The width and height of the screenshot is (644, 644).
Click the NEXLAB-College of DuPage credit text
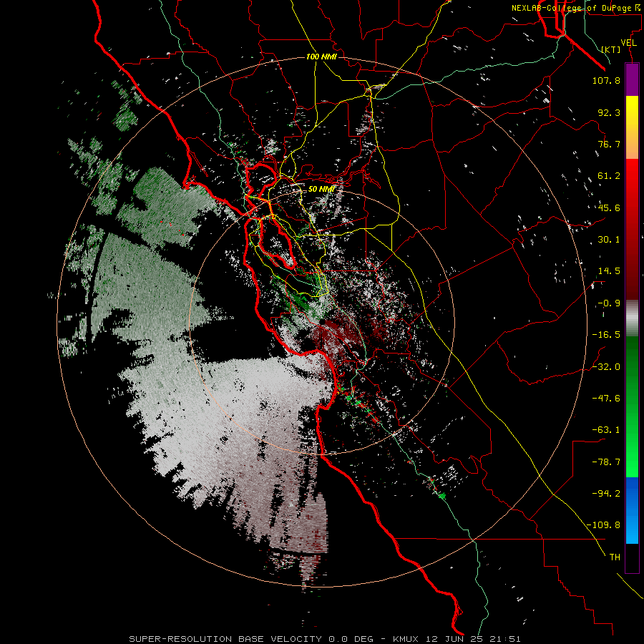click(576, 8)
